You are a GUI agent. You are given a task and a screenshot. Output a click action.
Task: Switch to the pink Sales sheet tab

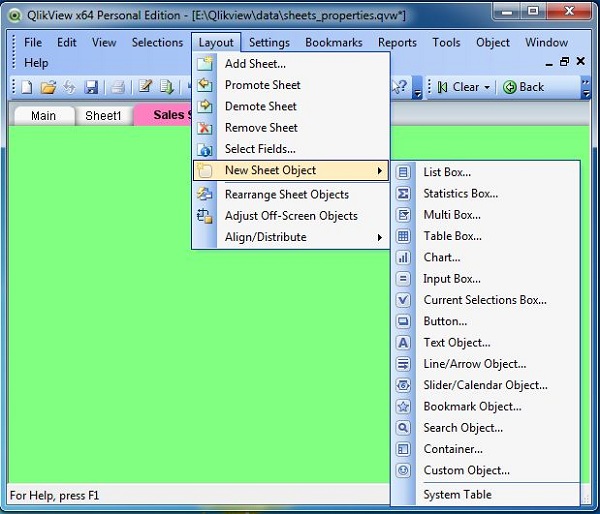coord(163,115)
